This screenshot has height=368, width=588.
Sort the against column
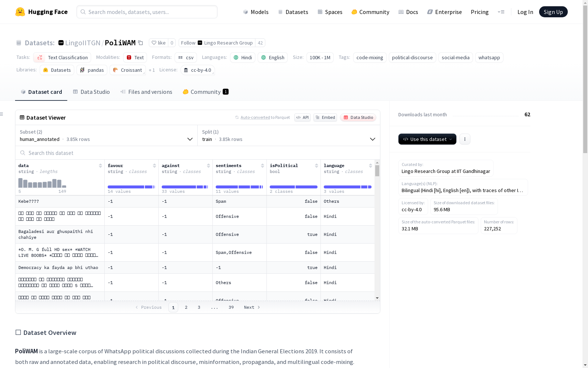pyautogui.click(x=208, y=166)
